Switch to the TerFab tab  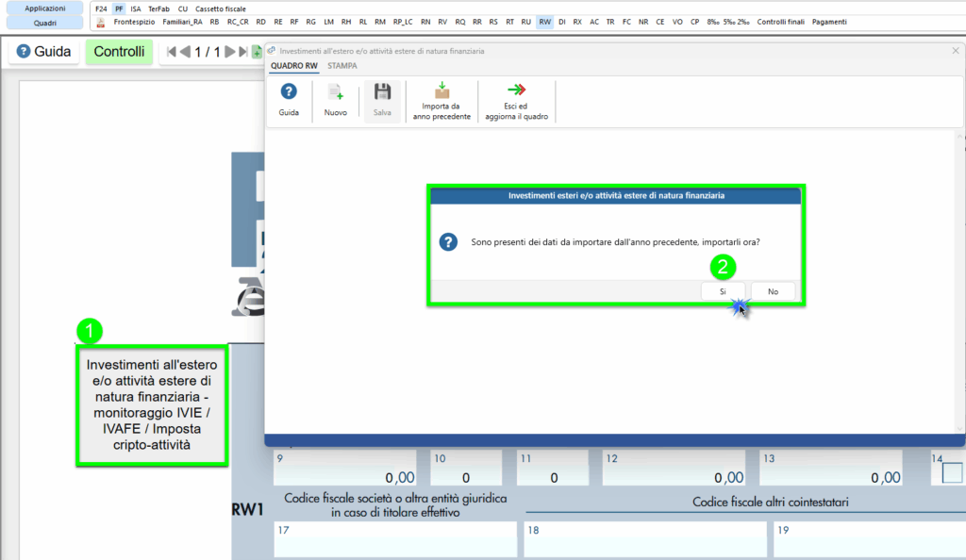coord(158,8)
